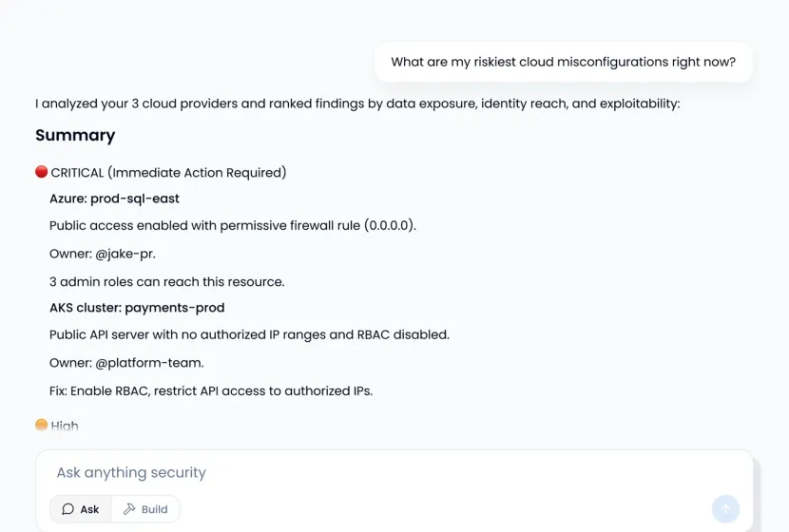Expand the High severity section

[x=65, y=426]
